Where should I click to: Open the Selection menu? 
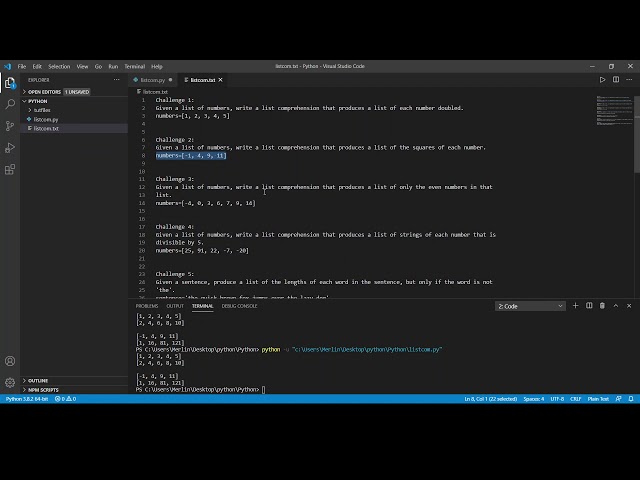59,66
